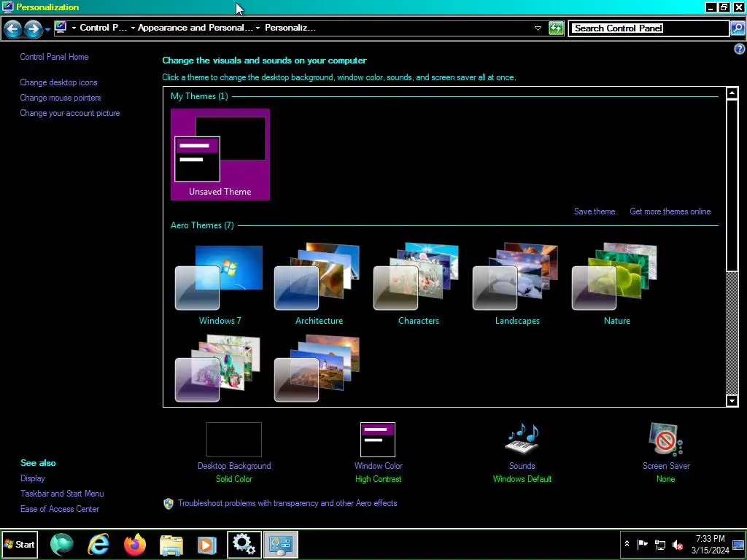This screenshot has height=560, width=747.
Task: Open the Desktop Background icon
Action: point(234,440)
